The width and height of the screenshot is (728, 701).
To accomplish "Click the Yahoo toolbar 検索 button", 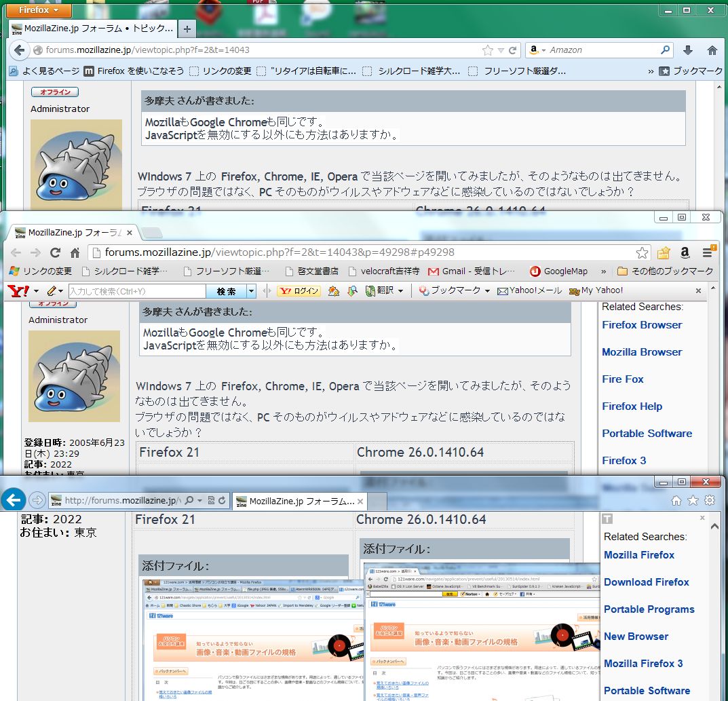I will [x=226, y=291].
